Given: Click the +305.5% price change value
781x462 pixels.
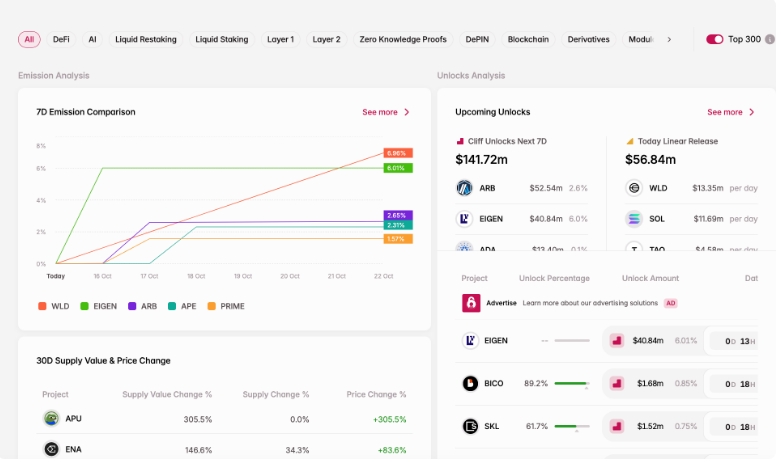Looking at the screenshot, I should coord(390,419).
